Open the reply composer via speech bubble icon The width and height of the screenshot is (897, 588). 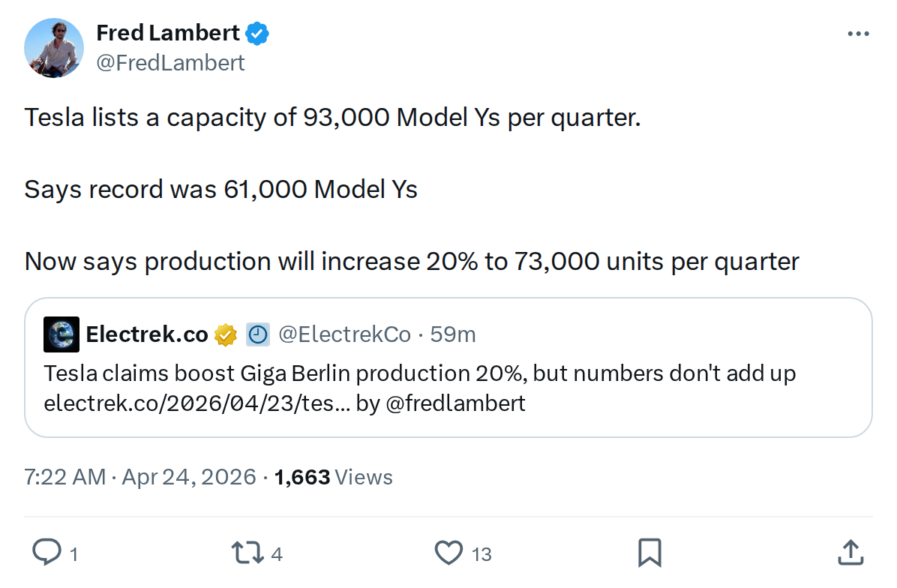pyautogui.click(x=49, y=553)
